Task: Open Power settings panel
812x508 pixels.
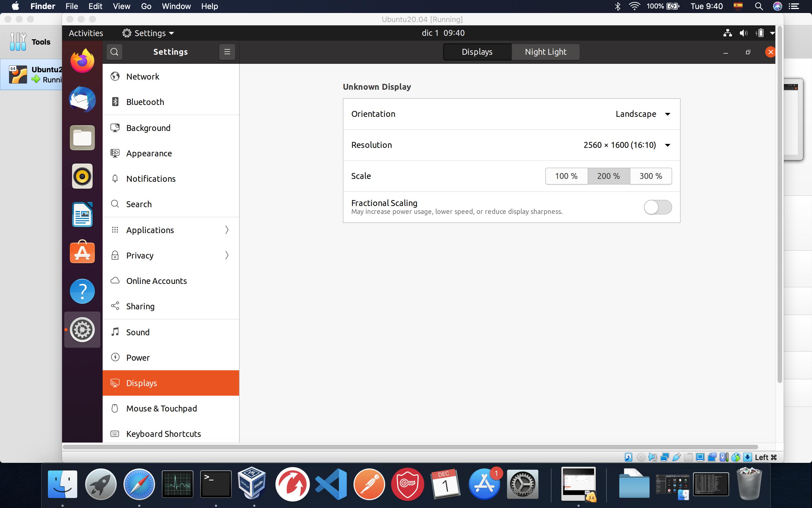Action: pos(171,358)
